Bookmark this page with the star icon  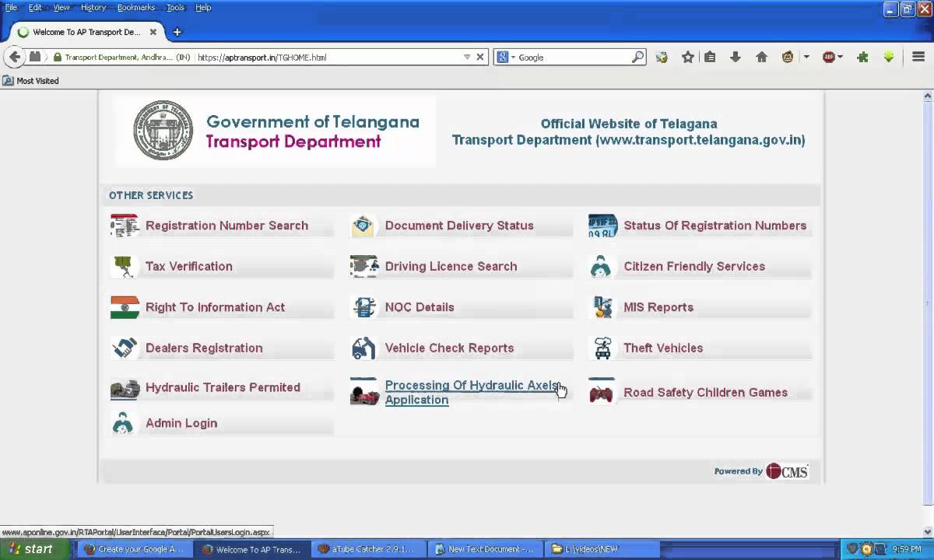click(x=688, y=57)
